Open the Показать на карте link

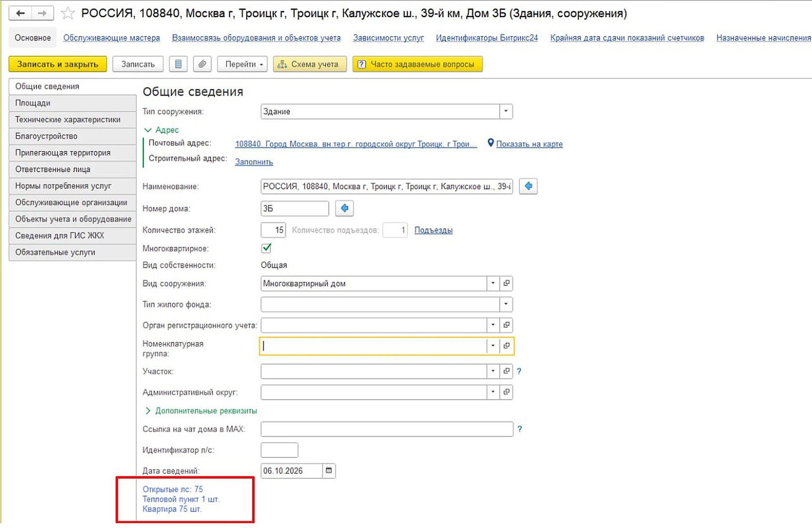click(x=529, y=144)
